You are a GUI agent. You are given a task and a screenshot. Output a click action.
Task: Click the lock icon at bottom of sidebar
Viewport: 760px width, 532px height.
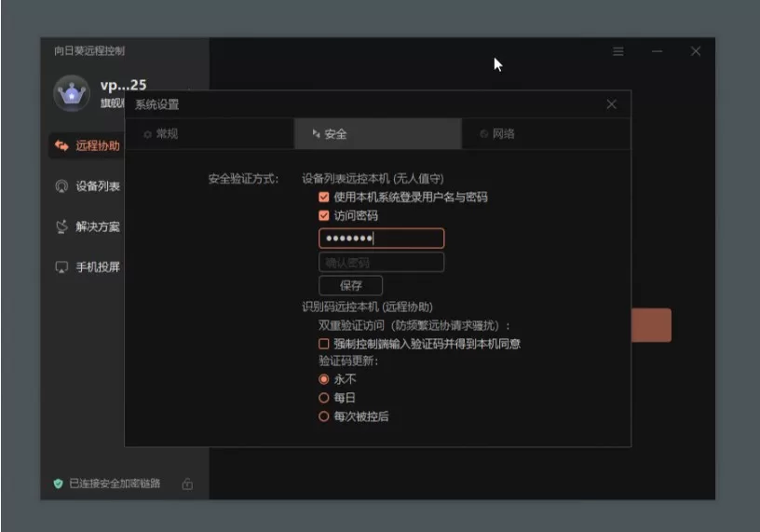pos(187,484)
